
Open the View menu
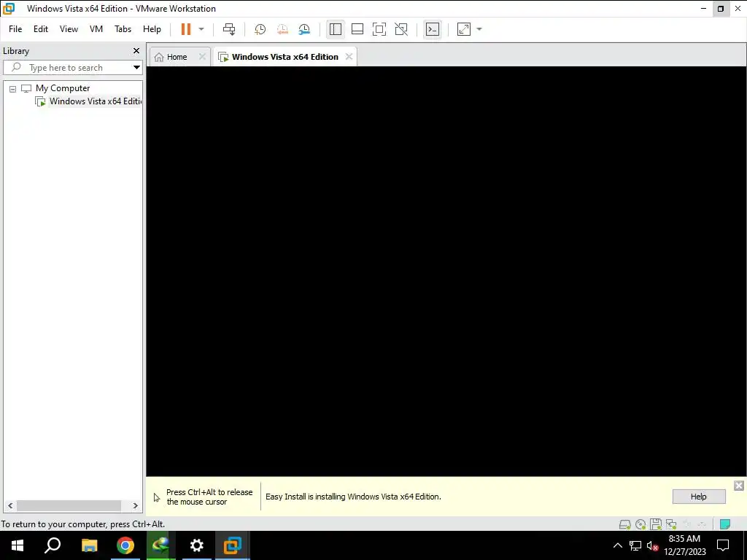69,29
